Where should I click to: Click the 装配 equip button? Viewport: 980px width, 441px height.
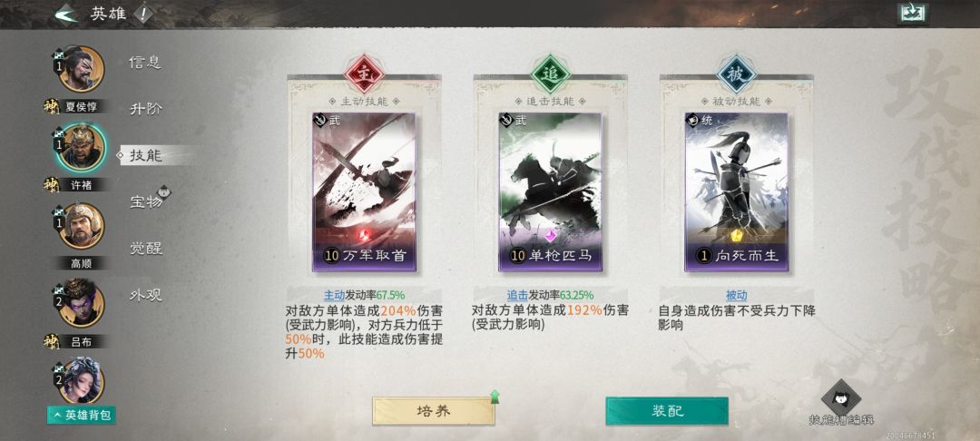tap(667, 411)
